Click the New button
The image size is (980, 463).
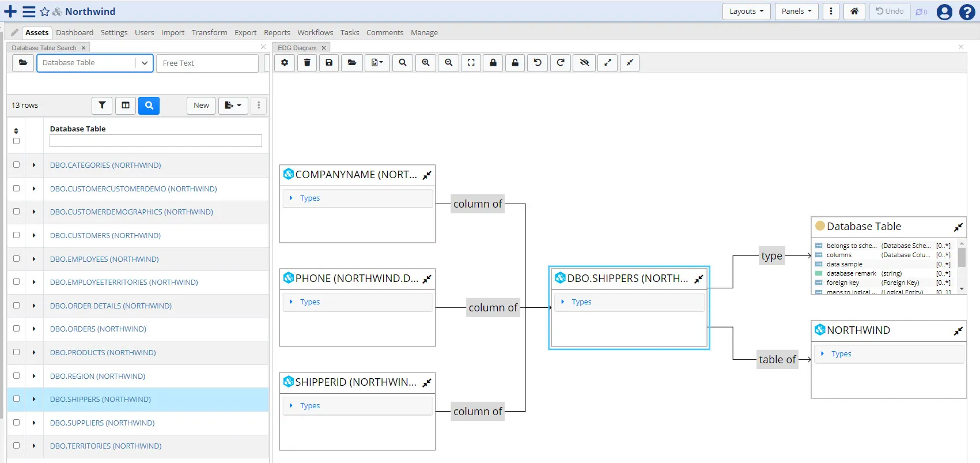[x=201, y=106]
